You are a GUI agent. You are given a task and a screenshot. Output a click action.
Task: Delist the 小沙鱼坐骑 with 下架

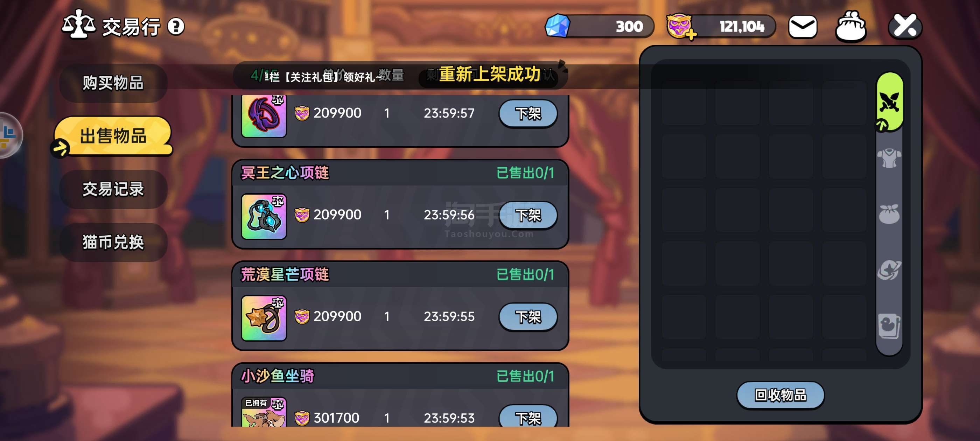[x=528, y=418]
